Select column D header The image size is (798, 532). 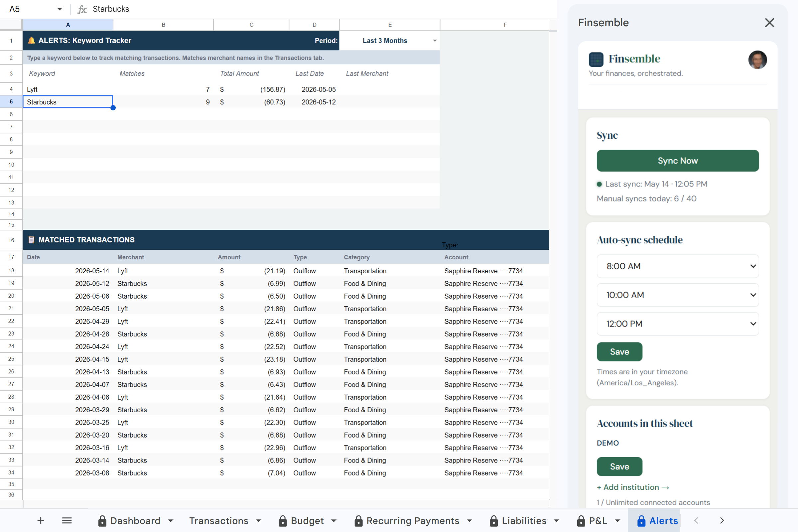315,25
